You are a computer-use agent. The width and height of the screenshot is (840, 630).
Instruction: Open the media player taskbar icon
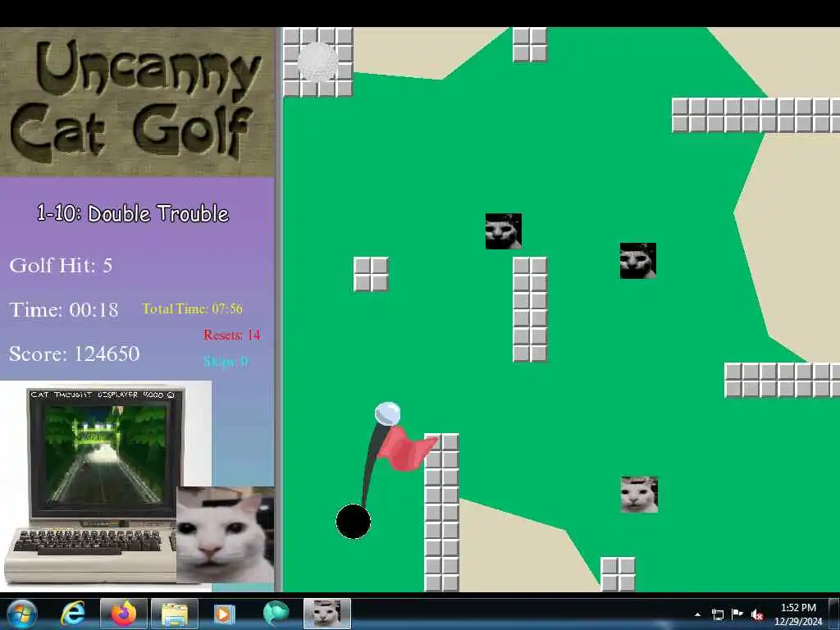pyautogui.click(x=225, y=614)
